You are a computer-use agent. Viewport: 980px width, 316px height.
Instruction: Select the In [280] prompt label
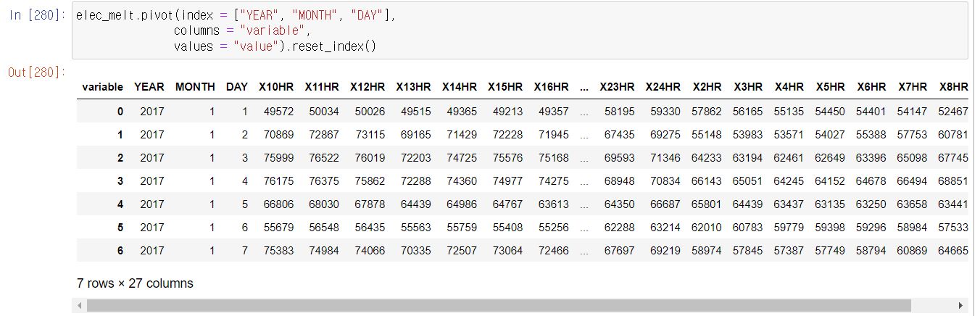pos(37,15)
